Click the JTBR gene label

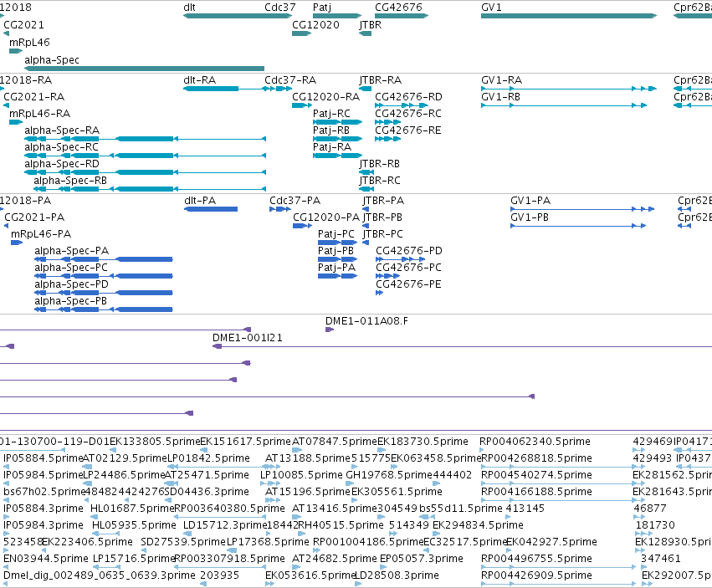[x=370, y=25]
